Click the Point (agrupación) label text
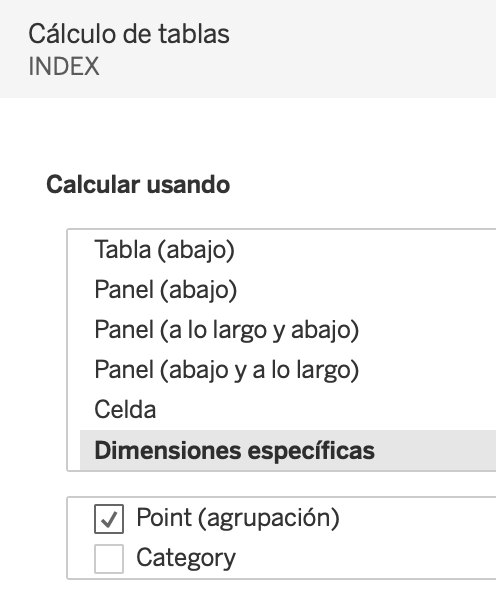 click(x=238, y=518)
